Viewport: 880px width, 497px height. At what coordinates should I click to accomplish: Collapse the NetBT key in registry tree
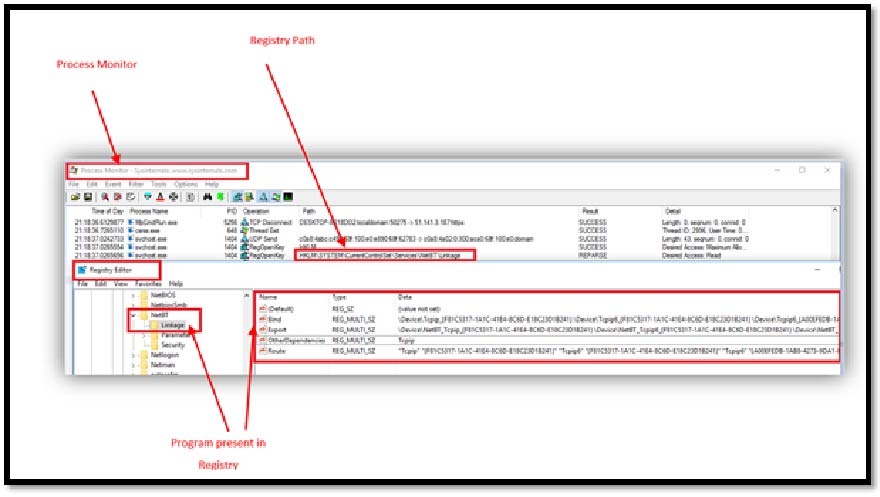click(x=133, y=315)
